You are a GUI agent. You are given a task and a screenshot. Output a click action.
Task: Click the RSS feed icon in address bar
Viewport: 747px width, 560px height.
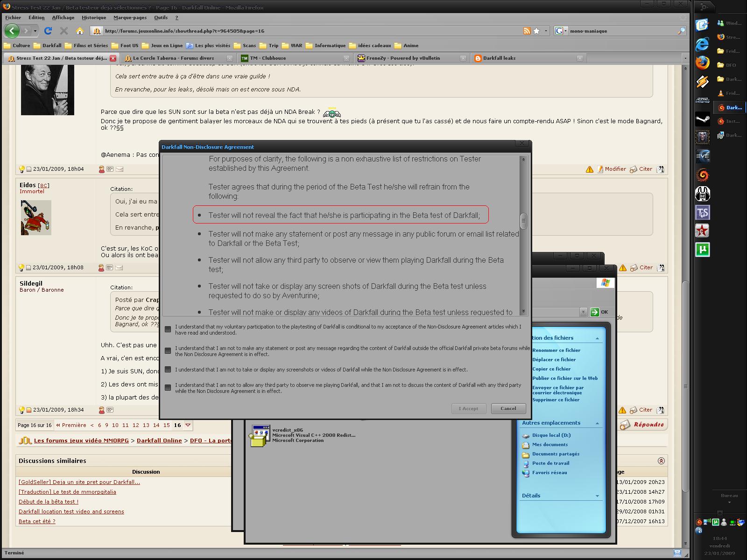527,31
